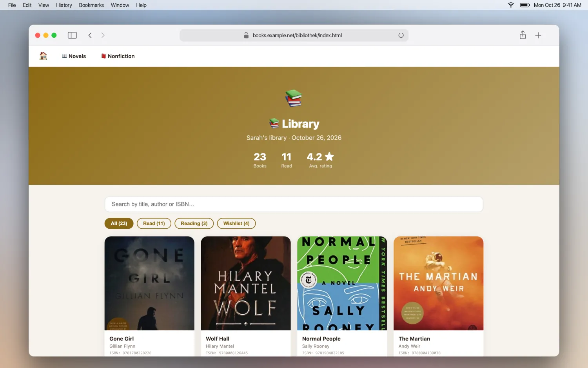The width and height of the screenshot is (588, 368).
Task: Open the Help menu
Action: click(141, 5)
